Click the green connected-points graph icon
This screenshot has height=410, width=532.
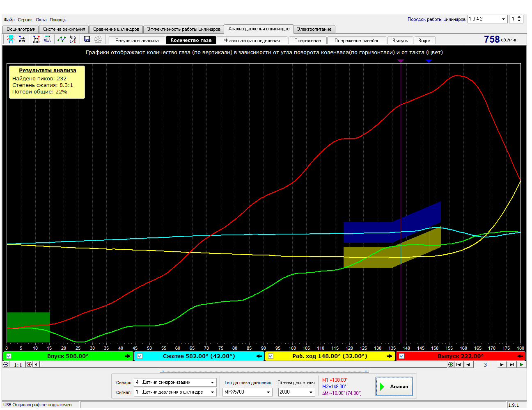click(62, 39)
